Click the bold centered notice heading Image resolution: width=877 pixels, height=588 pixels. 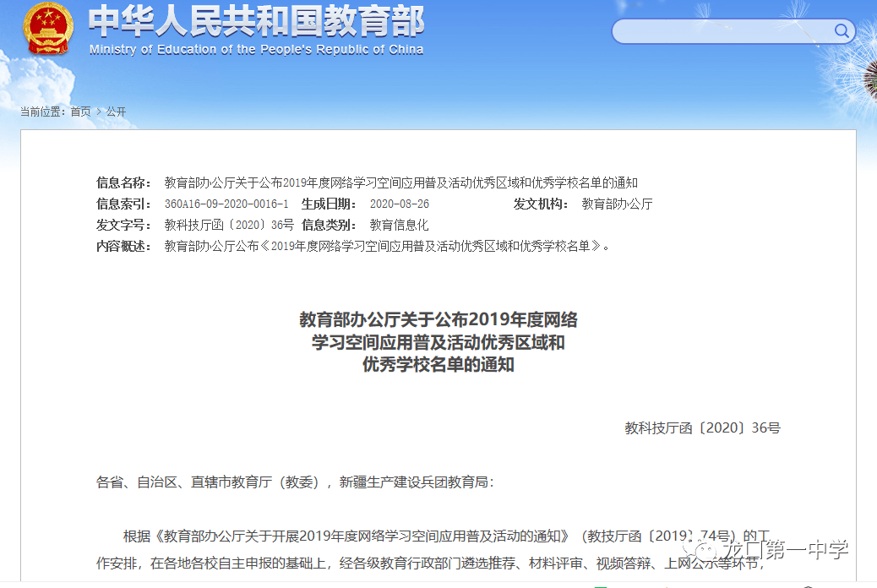pos(438,342)
